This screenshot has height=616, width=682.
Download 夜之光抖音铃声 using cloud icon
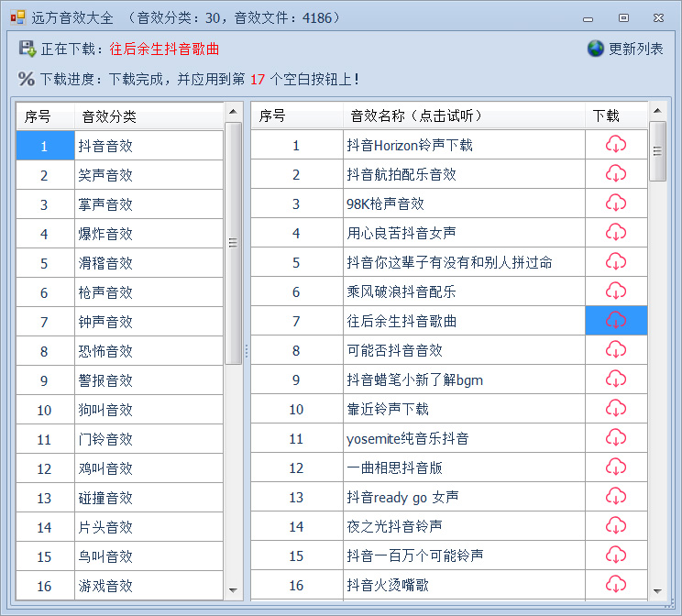[x=616, y=526]
